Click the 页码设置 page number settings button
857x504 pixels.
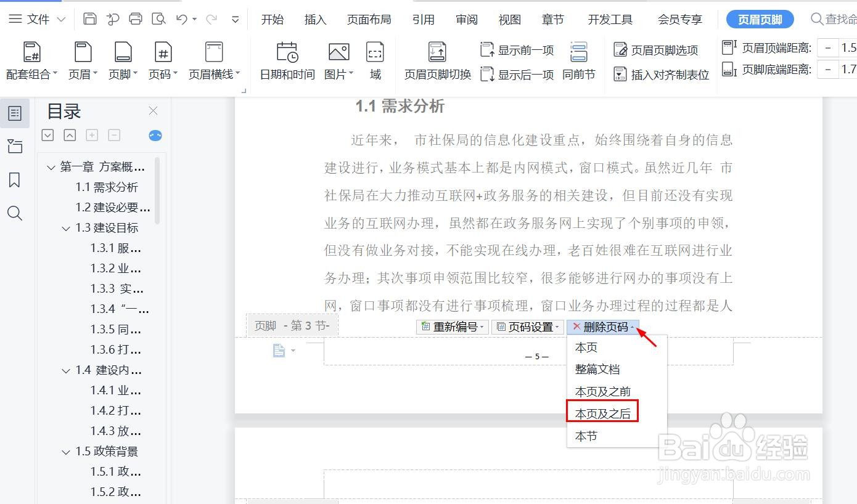tap(527, 327)
